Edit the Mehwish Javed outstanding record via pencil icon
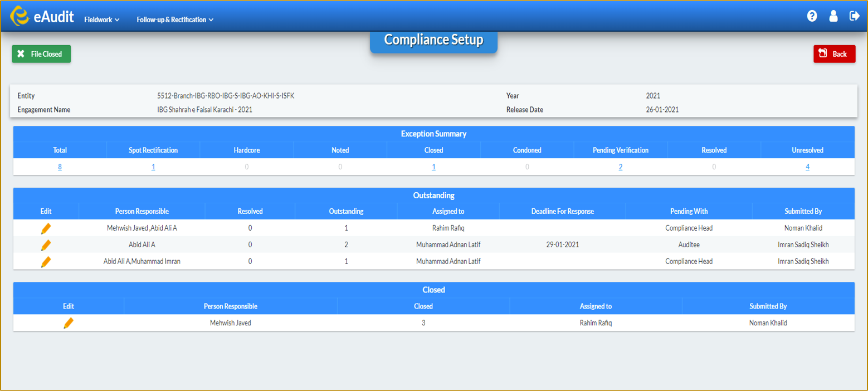The image size is (868, 391). [x=46, y=228]
